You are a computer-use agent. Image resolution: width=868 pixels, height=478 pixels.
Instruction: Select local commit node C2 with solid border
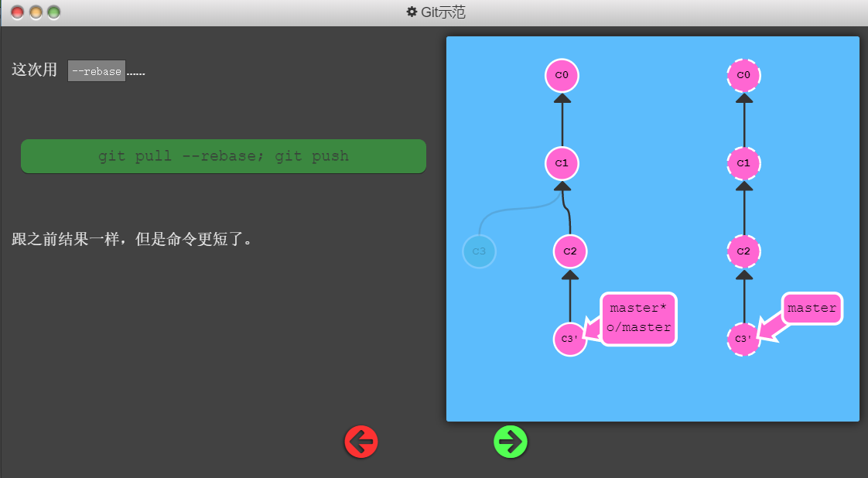(x=570, y=251)
